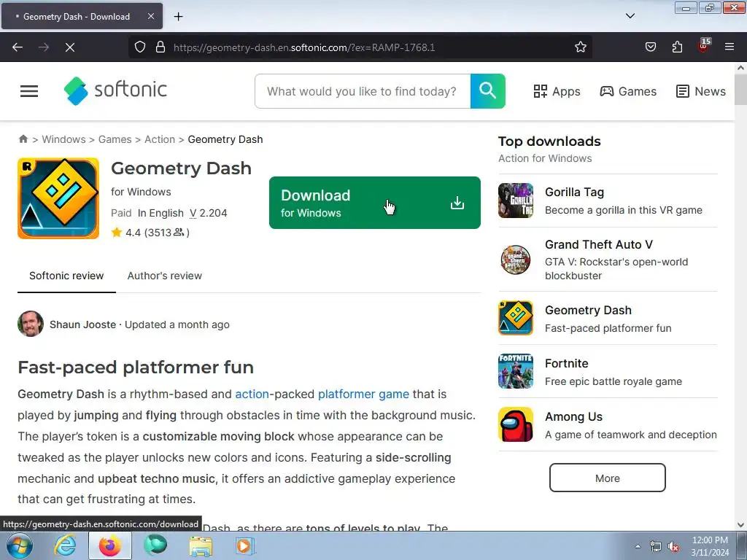Open the extensions puzzle icon
This screenshot has width=747, height=560.
pos(677,47)
